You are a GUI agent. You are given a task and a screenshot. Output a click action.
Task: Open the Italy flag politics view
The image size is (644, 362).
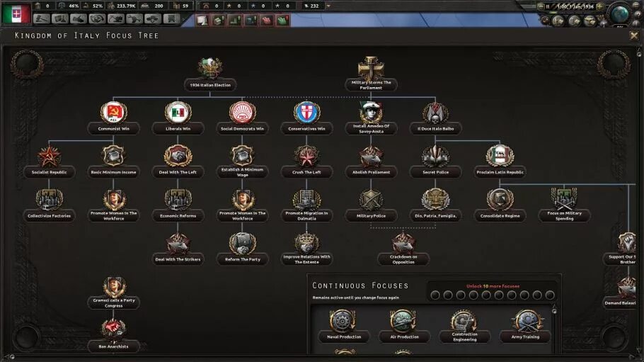[x=16, y=13]
